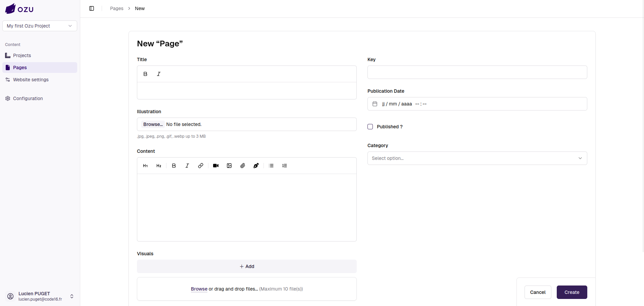This screenshot has height=306, width=644.
Task: Attach a file using the paperclip icon
Action: 242,166
